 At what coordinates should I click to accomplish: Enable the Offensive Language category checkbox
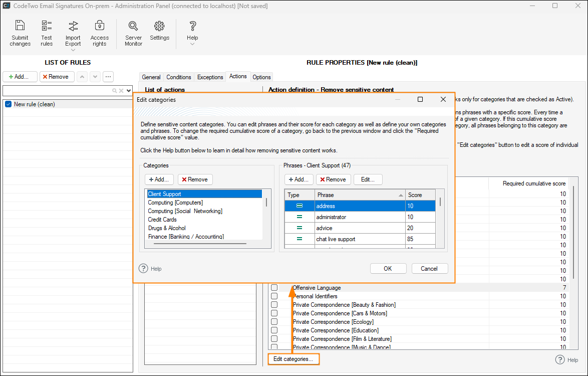click(x=274, y=288)
